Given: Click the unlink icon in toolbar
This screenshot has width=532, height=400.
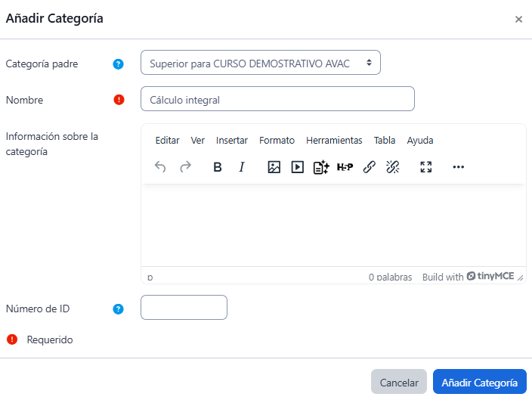Looking at the screenshot, I should coord(392,167).
